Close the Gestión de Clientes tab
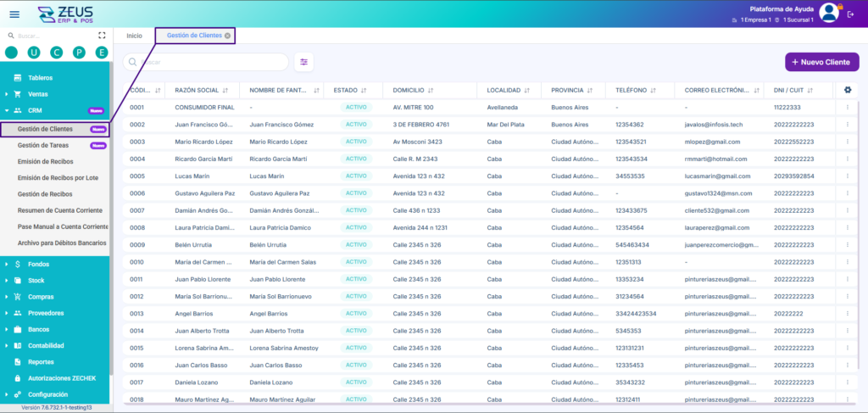Screen dimensions: 868x413 pos(227,36)
